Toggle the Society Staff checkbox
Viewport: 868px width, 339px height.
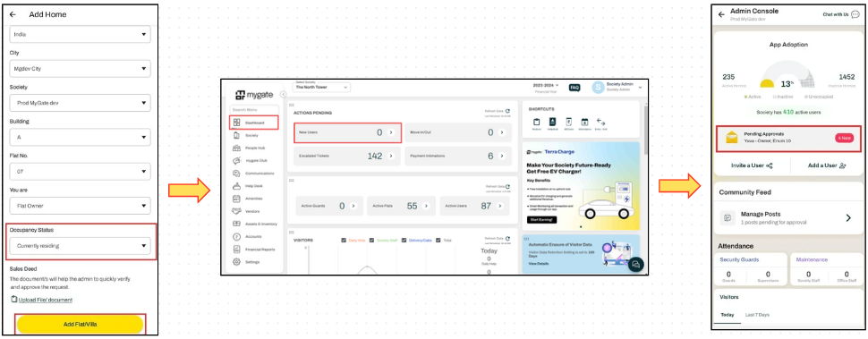372,240
